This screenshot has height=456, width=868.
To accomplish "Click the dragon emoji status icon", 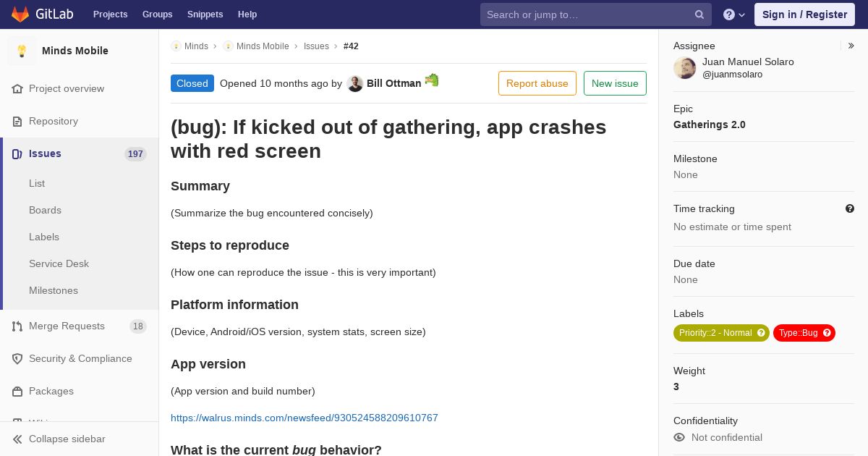I will [x=432, y=80].
